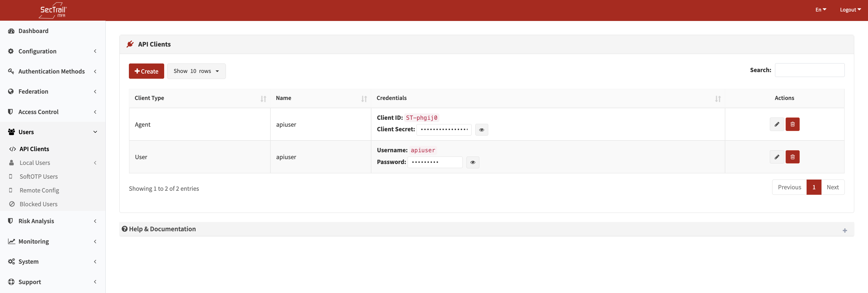Image resolution: width=868 pixels, height=293 pixels.
Task: Expand the Configuration sidebar menu
Action: click(53, 51)
